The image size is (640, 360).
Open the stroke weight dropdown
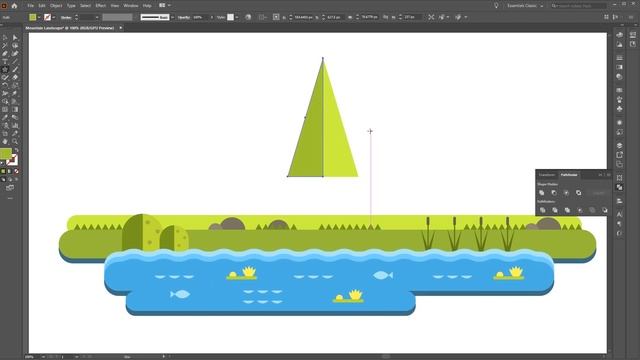(97, 17)
